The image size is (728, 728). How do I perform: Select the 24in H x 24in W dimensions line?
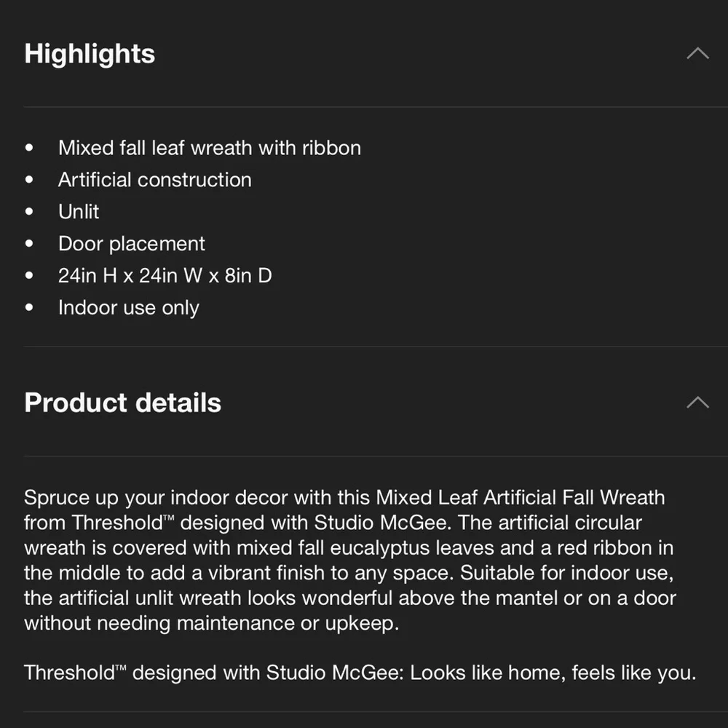165,276
